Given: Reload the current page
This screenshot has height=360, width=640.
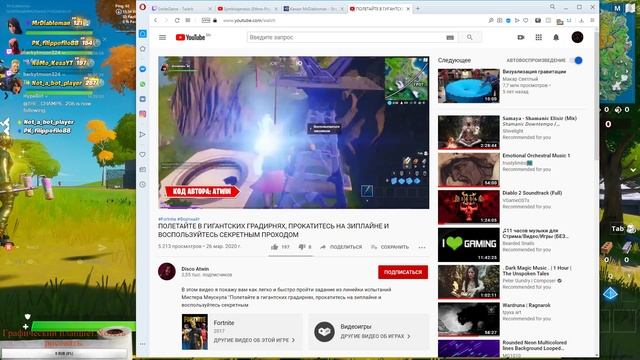Looking at the screenshot, I should point(177,20).
